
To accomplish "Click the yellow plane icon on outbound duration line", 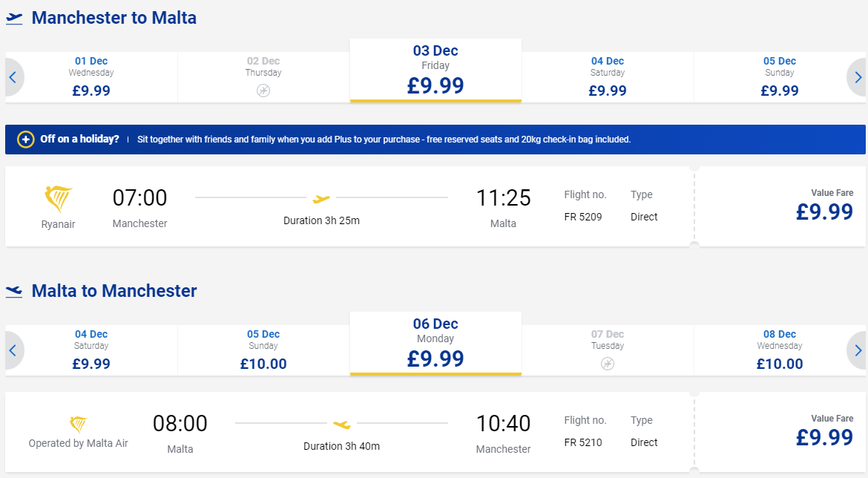I will coord(321,198).
